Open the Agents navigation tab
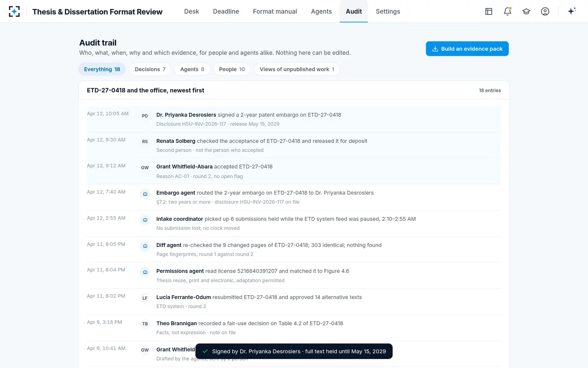The height and width of the screenshot is (368, 588). 321,11
